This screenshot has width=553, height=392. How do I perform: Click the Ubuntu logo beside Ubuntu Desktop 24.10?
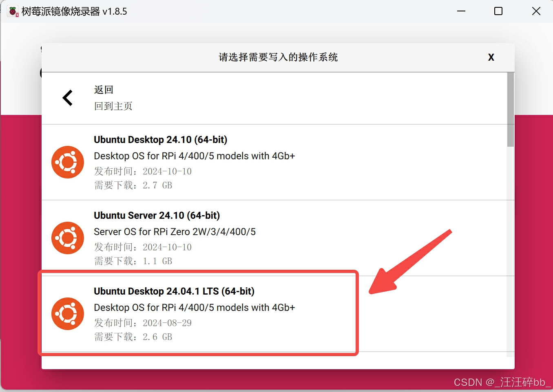point(67,162)
